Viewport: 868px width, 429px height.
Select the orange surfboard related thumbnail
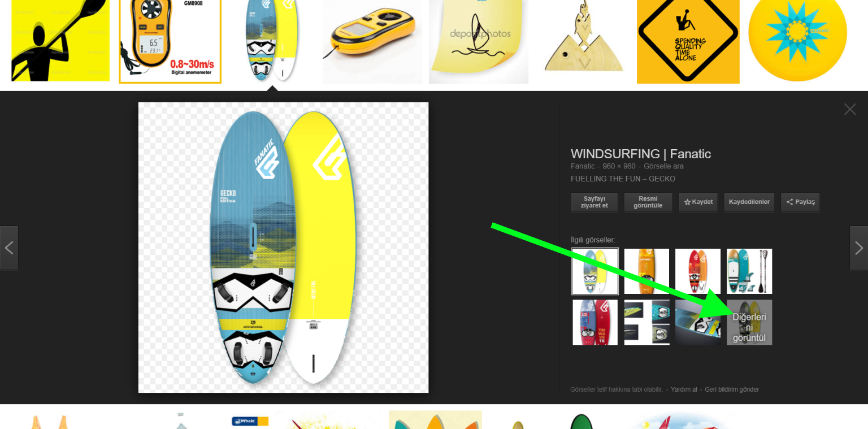(646, 271)
